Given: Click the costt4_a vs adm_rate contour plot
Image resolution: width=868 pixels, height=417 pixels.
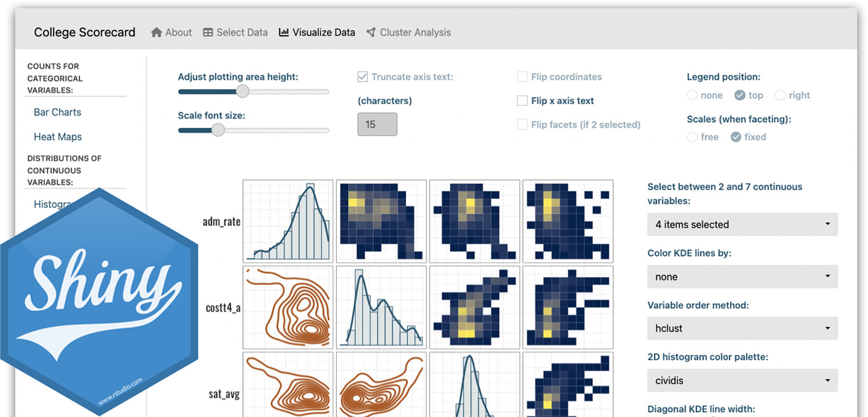Looking at the screenshot, I should pyautogui.click(x=288, y=306).
